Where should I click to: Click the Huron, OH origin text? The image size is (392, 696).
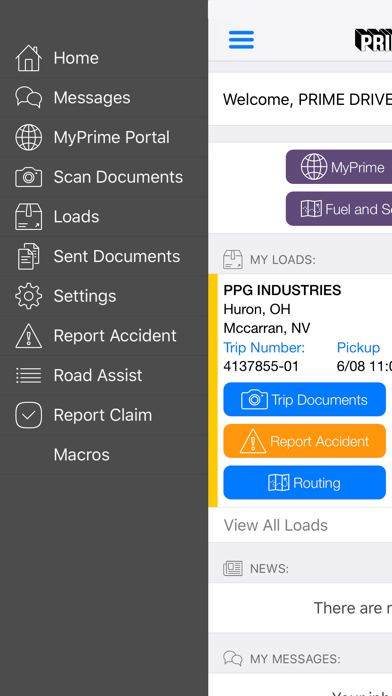coord(257,309)
